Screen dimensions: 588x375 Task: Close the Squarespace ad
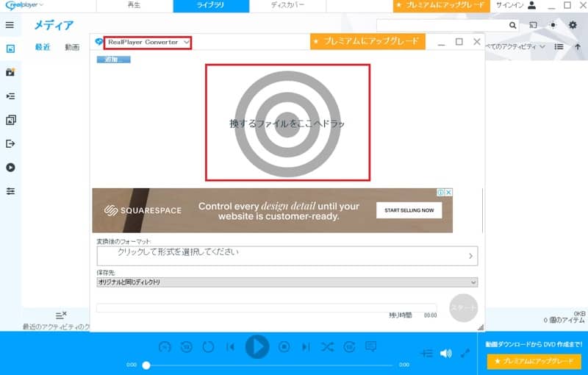point(448,192)
